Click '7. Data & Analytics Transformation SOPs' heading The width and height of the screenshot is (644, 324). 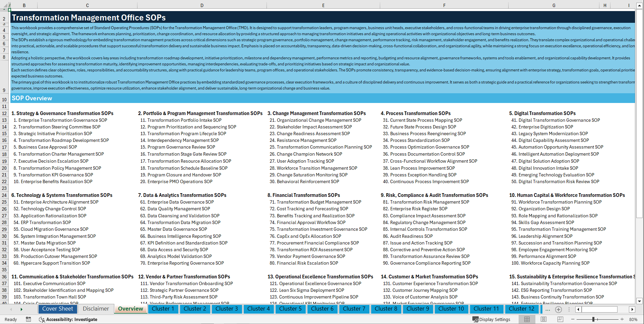(x=182, y=195)
